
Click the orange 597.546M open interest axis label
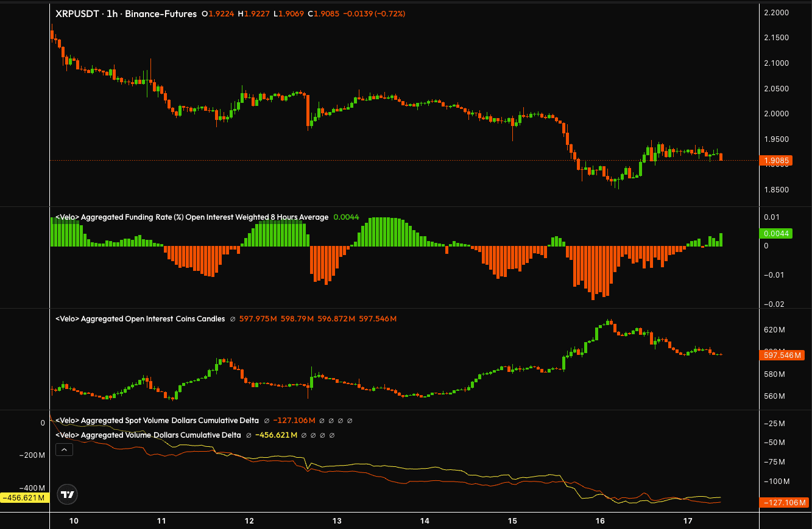pos(782,355)
